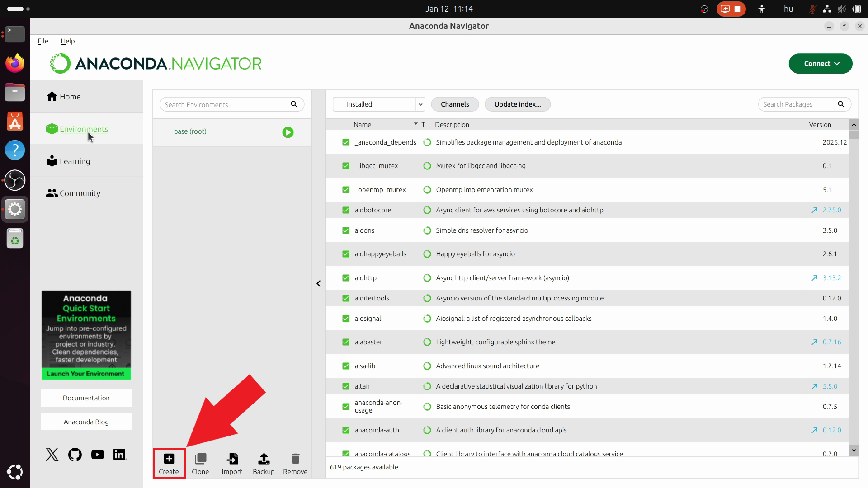
Task: Click the Channels button
Action: click(455, 104)
